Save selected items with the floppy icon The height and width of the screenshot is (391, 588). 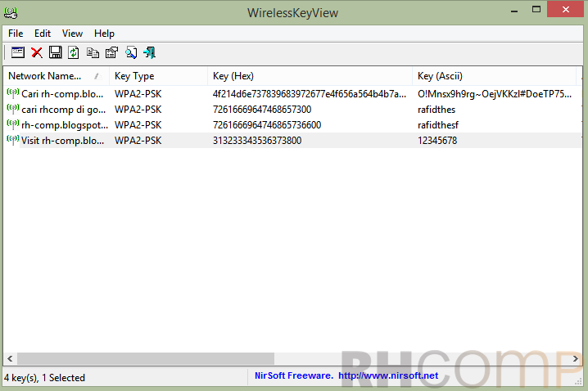pyautogui.click(x=56, y=52)
